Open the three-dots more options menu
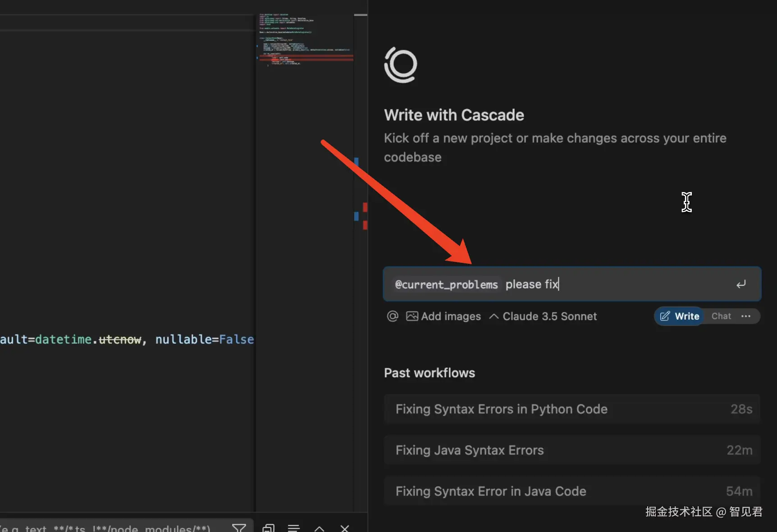The width and height of the screenshot is (777, 532). coord(746,316)
